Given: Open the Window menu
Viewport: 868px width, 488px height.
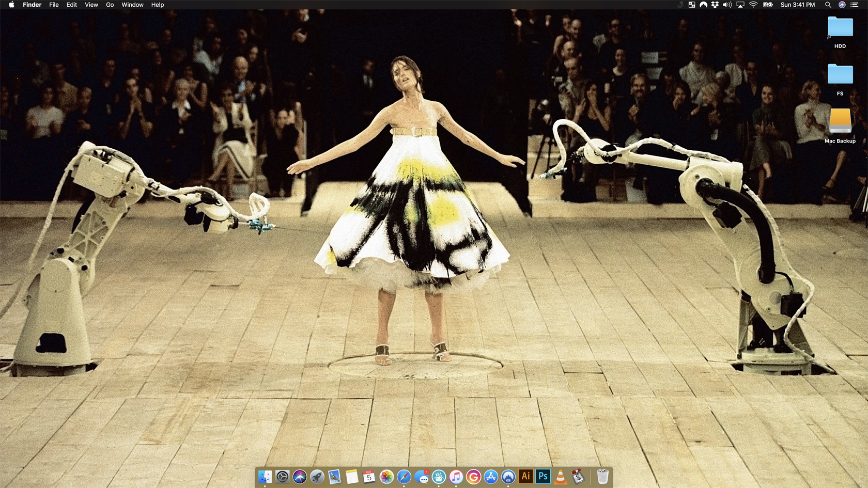Looking at the screenshot, I should click(133, 5).
